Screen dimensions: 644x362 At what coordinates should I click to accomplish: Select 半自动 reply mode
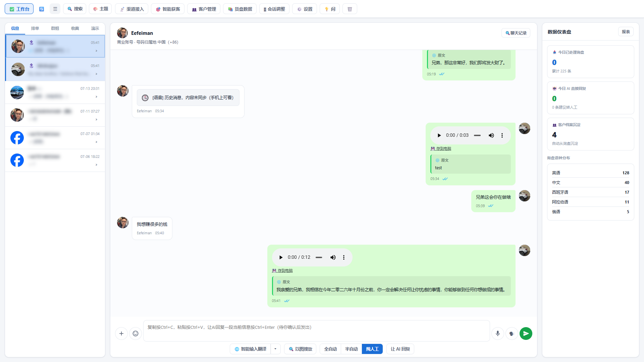(351, 349)
